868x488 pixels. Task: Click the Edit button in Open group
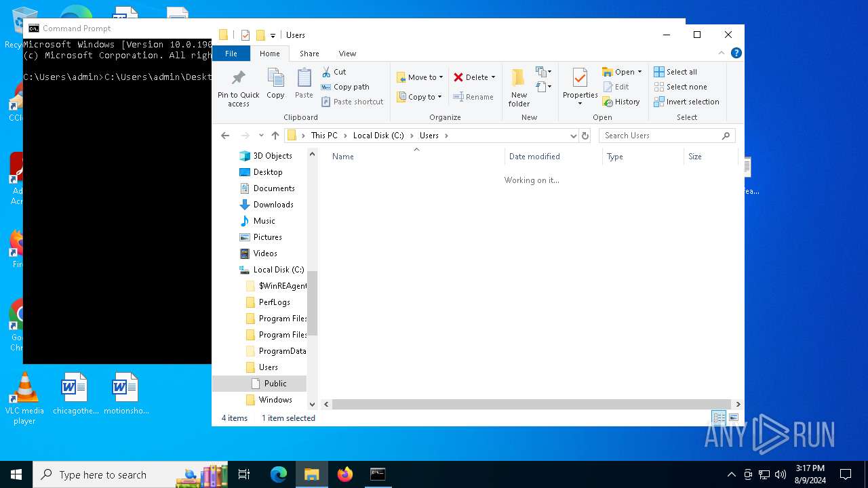point(616,87)
